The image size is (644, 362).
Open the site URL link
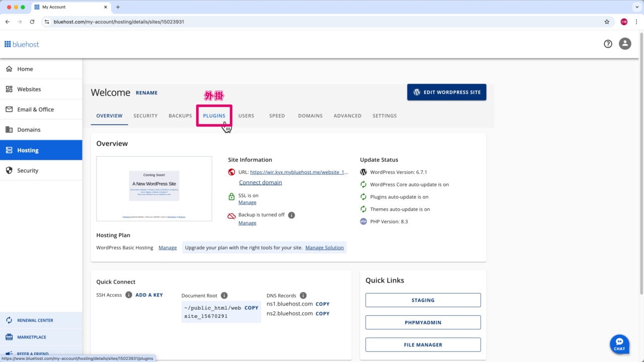pyautogui.click(x=299, y=172)
